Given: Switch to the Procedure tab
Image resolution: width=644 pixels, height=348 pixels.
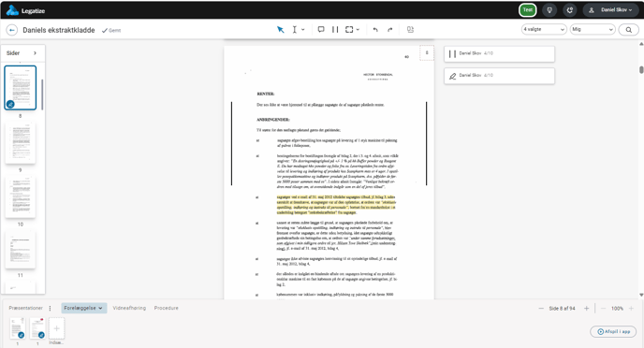Looking at the screenshot, I should [x=167, y=308].
